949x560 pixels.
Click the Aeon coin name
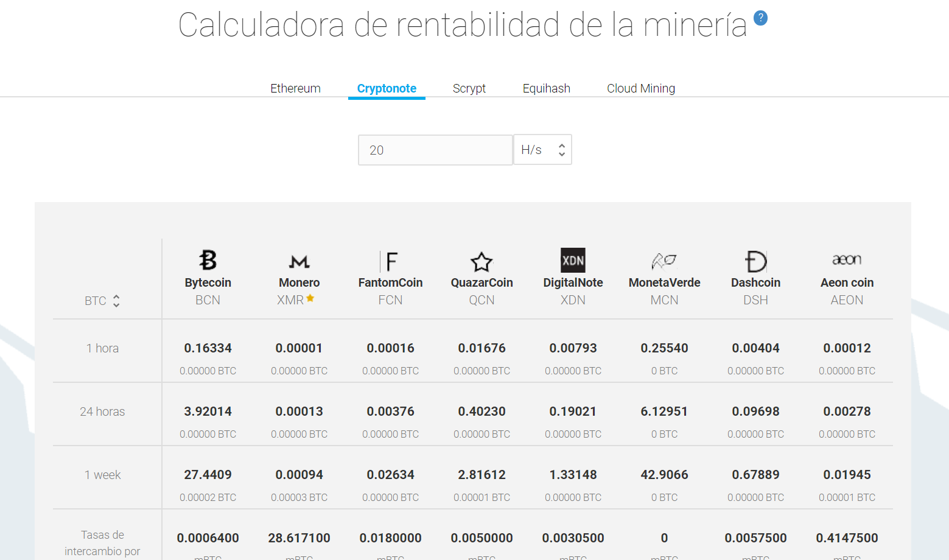847,282
